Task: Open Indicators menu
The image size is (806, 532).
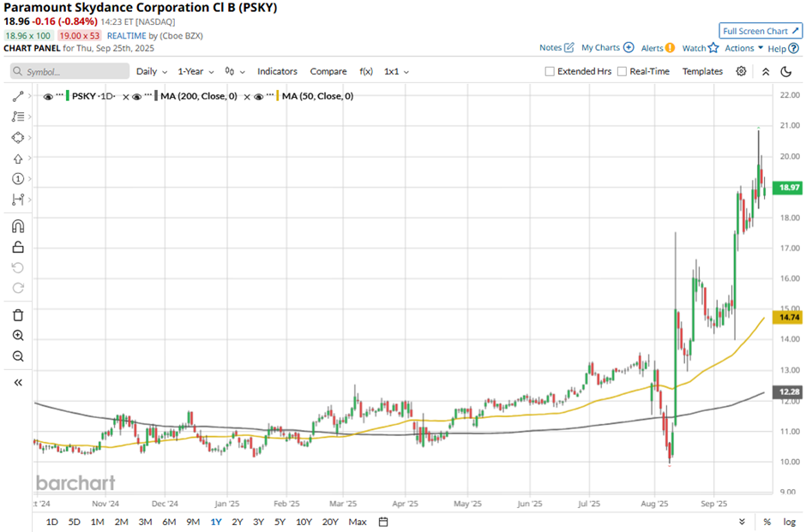Action: [277, 71]
